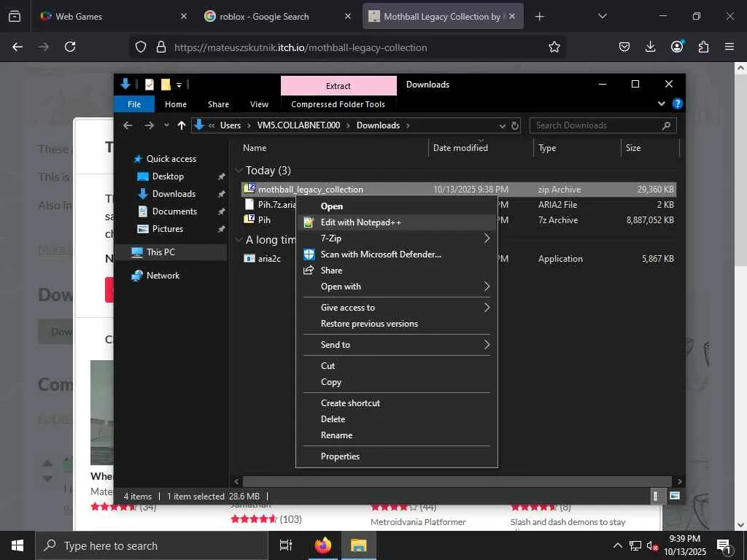
Task: Switch to large icons view button
Action: point(675,496)
